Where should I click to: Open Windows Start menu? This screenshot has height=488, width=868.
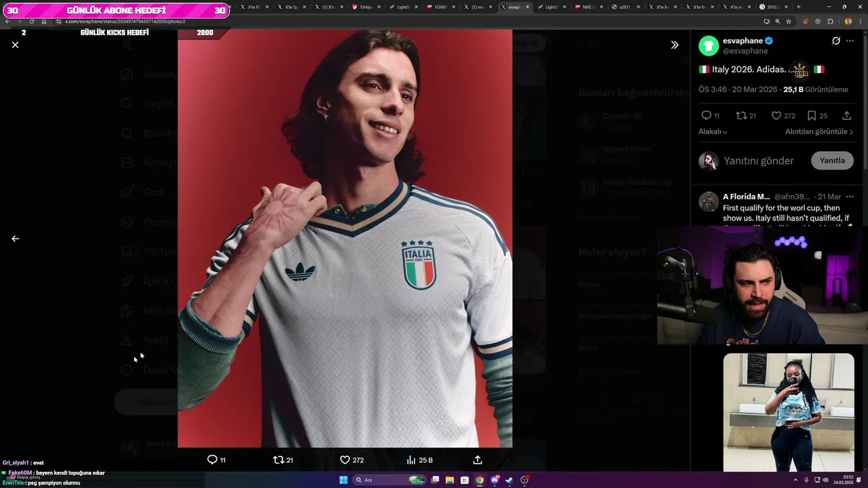[x=343, y=480]
